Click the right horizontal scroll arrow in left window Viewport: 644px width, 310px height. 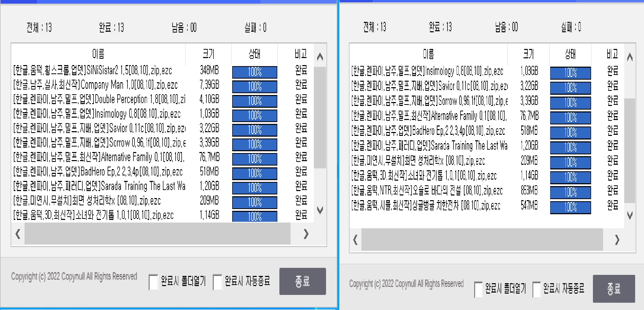[306, 234]
